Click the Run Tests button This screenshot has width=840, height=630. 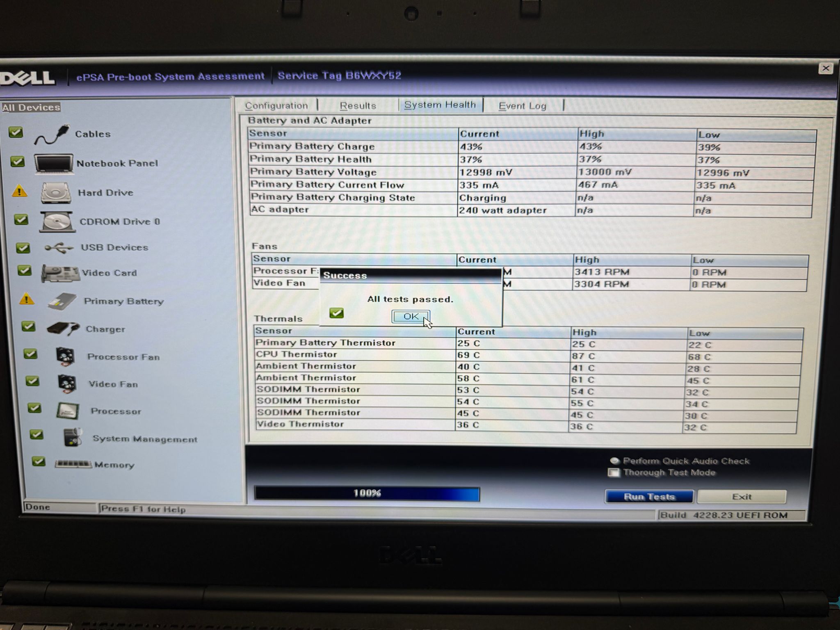[649, 497]
